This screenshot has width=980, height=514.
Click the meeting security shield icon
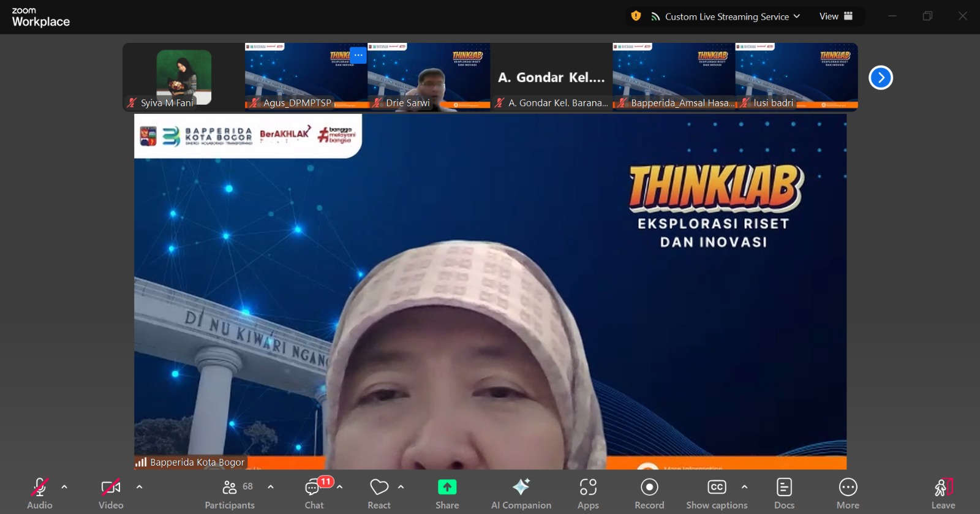coord(636,17)
